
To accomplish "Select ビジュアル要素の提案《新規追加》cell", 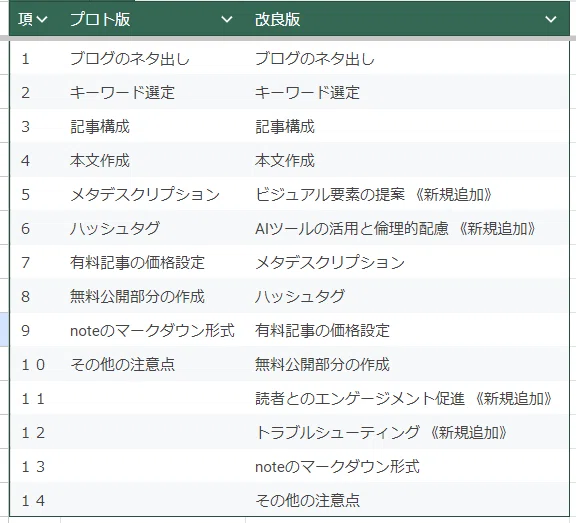I will click(407, 194).
